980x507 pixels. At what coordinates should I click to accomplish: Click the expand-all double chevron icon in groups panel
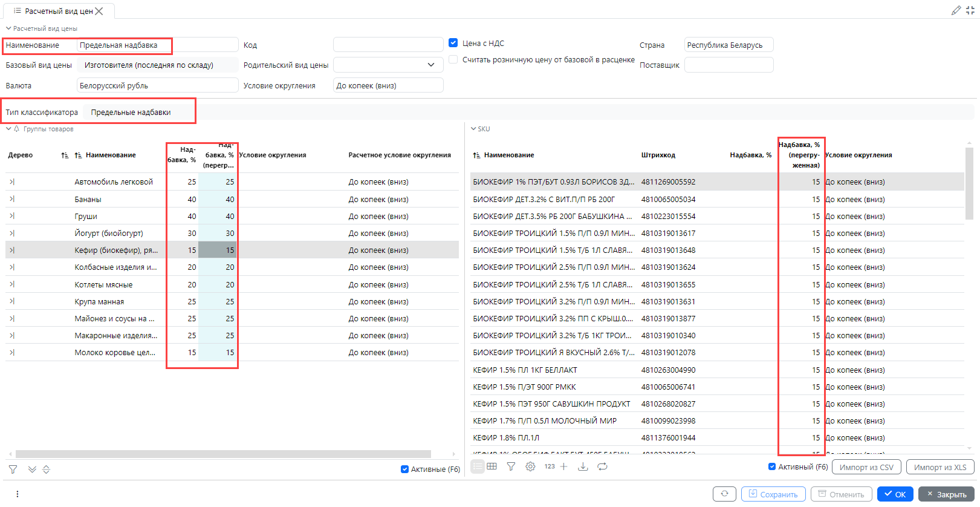point(32,469)
